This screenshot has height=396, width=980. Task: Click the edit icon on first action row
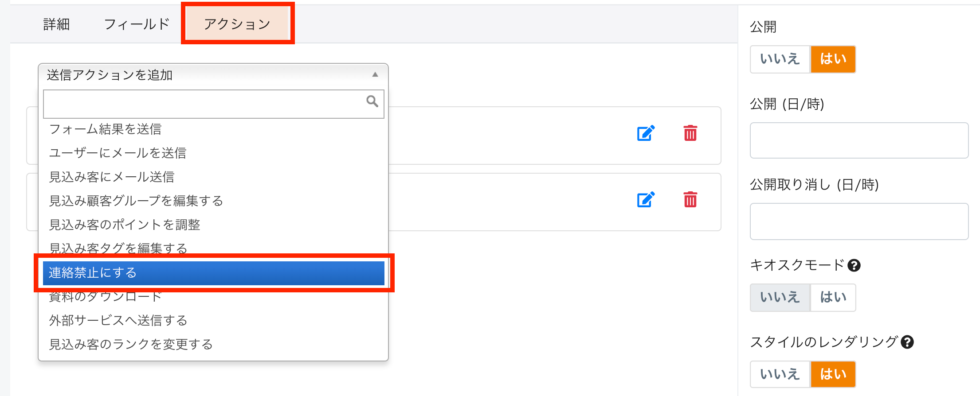646,133
